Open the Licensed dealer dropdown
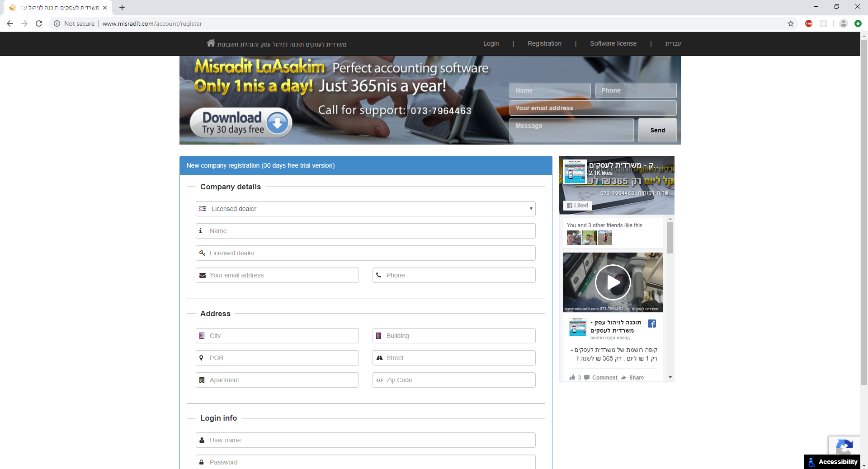 (x=366, y=209)
